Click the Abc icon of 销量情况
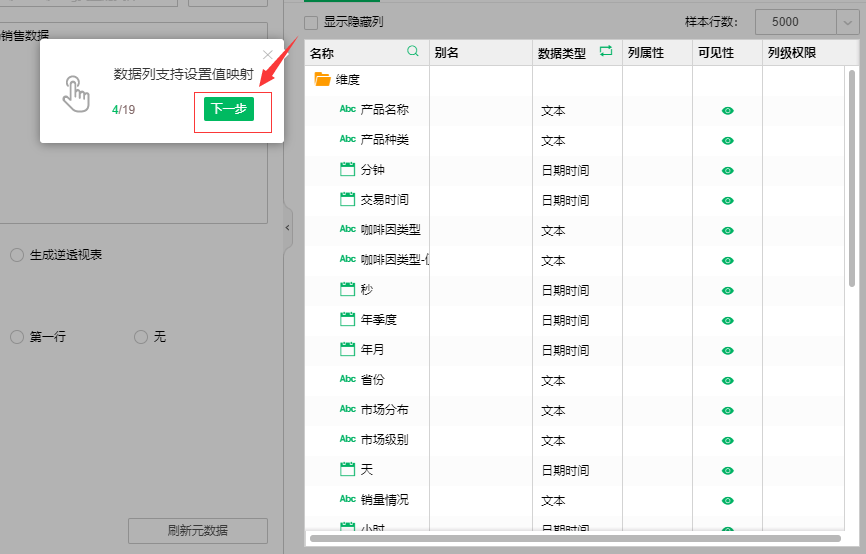This screenshot has height=554, width=866. (347, 499)
